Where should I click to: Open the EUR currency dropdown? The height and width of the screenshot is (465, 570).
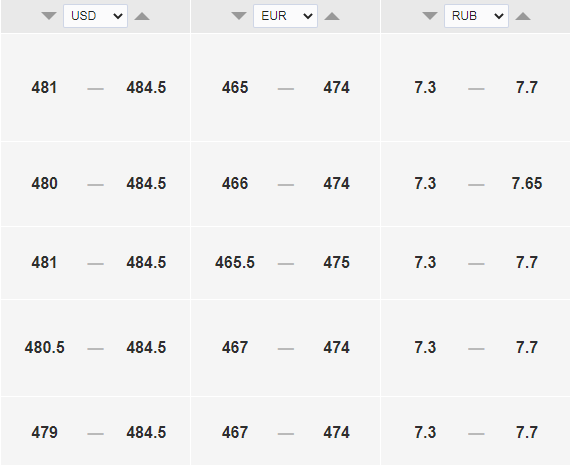(285, 16)
